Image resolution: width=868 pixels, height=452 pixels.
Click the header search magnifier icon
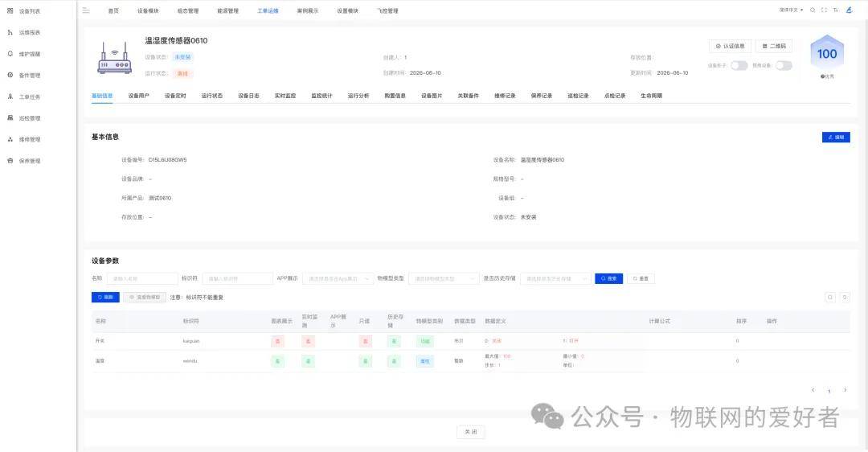click(x=813, y=10)
